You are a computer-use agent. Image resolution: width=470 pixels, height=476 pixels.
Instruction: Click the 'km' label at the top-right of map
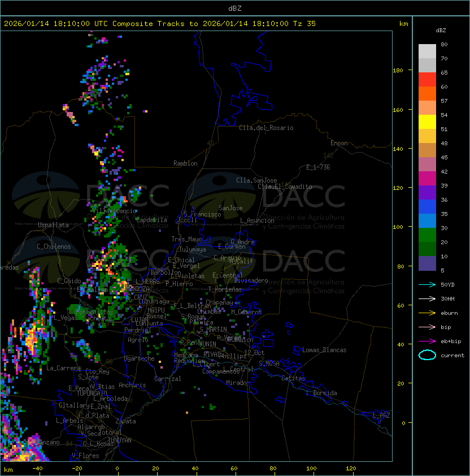click(403, 24)
